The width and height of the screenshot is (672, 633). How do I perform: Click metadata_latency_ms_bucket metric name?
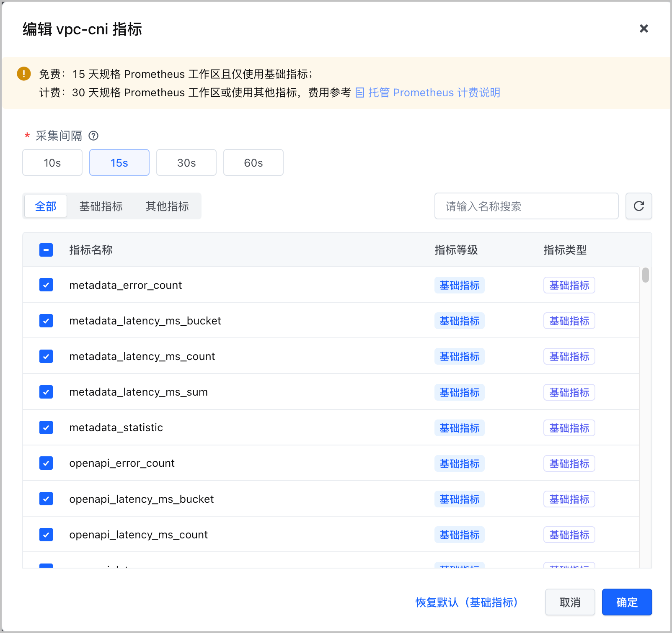click(x=145, y=321)
